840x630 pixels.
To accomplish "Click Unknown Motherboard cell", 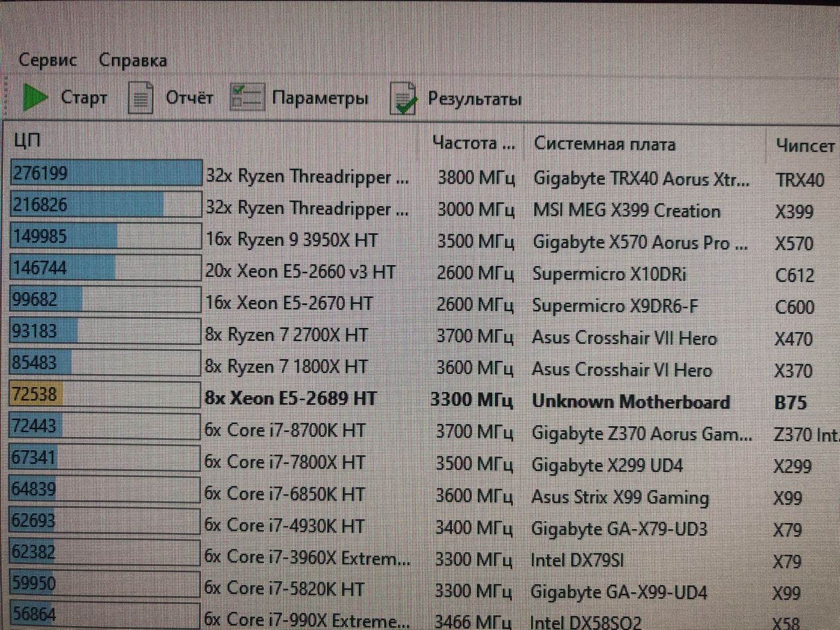I will pos(631,401).
